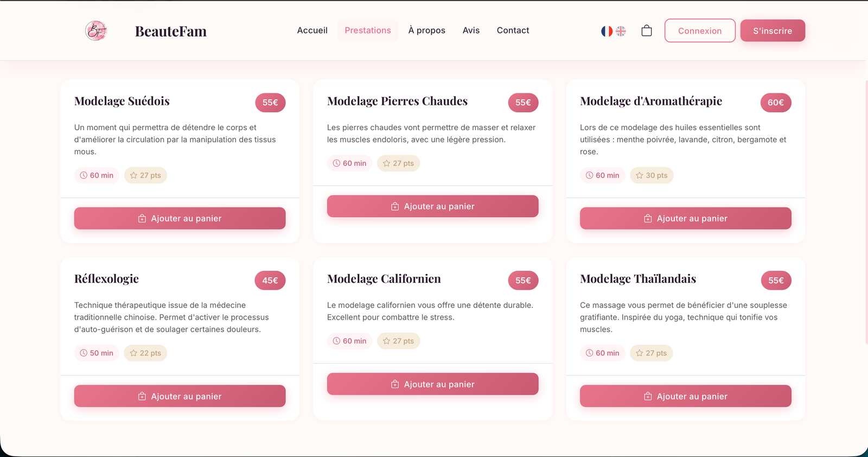Viewport: 868px width, 457px height.
Task: Open the Contact page
Action: pyautogui.click(x=513, y=30)
